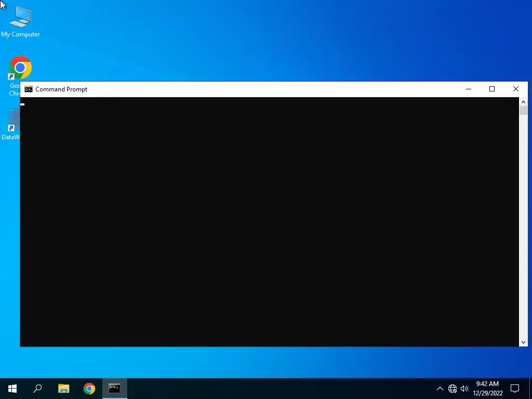Maximize the Command Prompt window

pos(492,89)
